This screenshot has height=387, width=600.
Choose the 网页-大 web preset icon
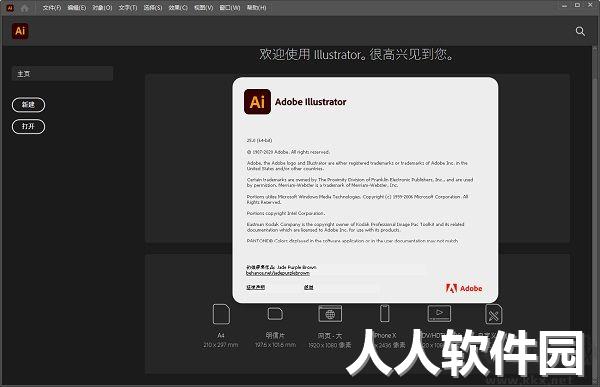click(x=330, y=314)
